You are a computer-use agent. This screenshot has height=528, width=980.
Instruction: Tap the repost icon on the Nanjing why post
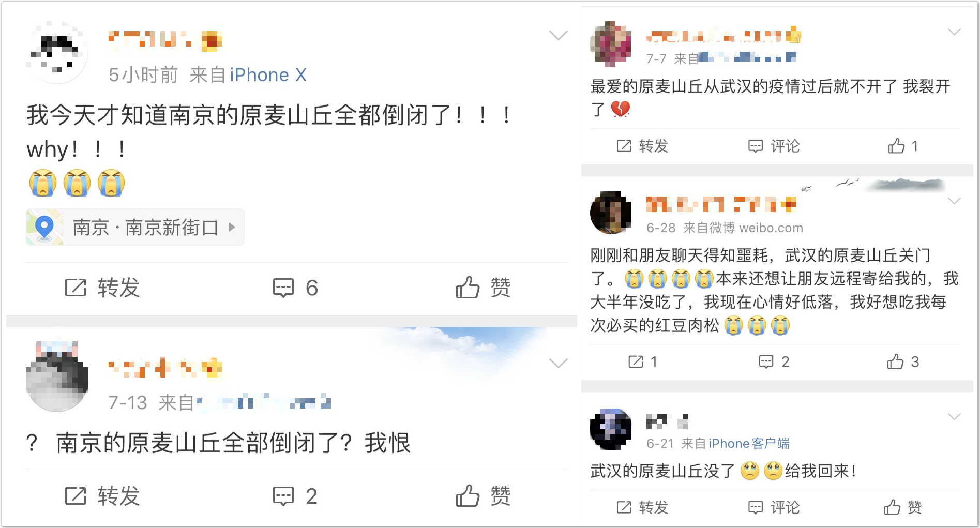pos(76,288)
